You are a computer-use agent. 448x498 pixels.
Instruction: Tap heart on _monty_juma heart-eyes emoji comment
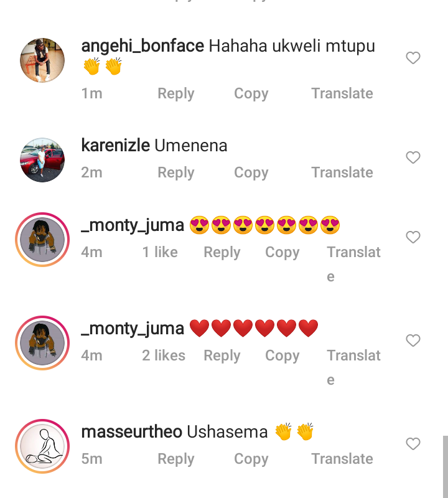(x=413, y=237)
